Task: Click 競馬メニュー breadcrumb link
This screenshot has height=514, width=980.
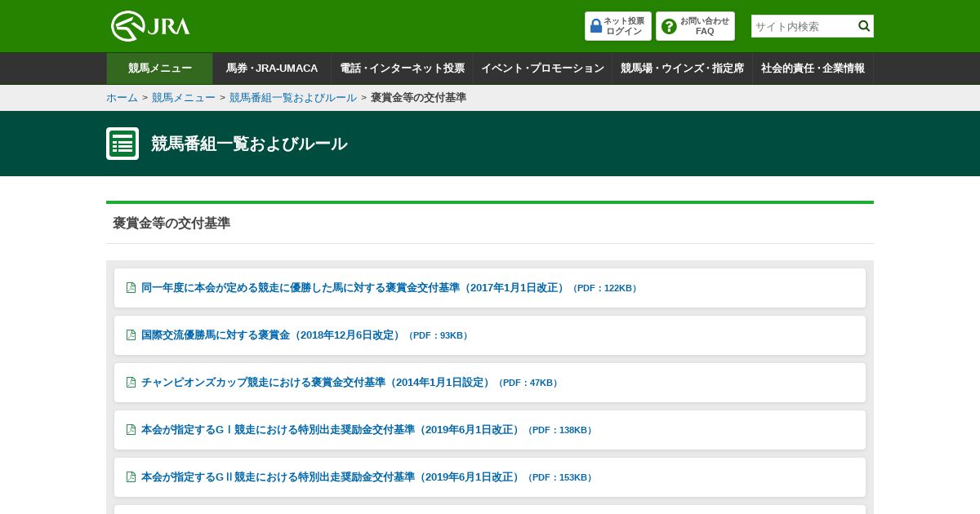Action: click(x=184, y=98)
